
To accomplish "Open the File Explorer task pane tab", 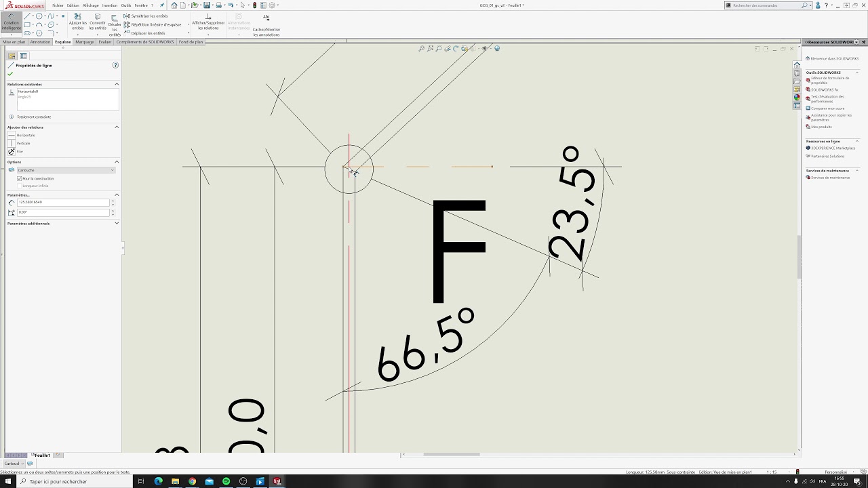I will click(797, 81).
